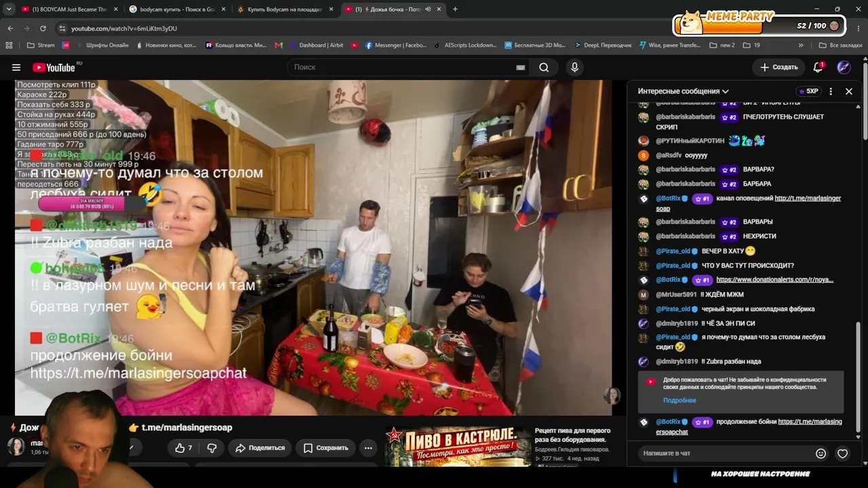Expand the tab search dropdown arrow
The width and height of the screenshot is (868, 488).
[x=8, y=9]
